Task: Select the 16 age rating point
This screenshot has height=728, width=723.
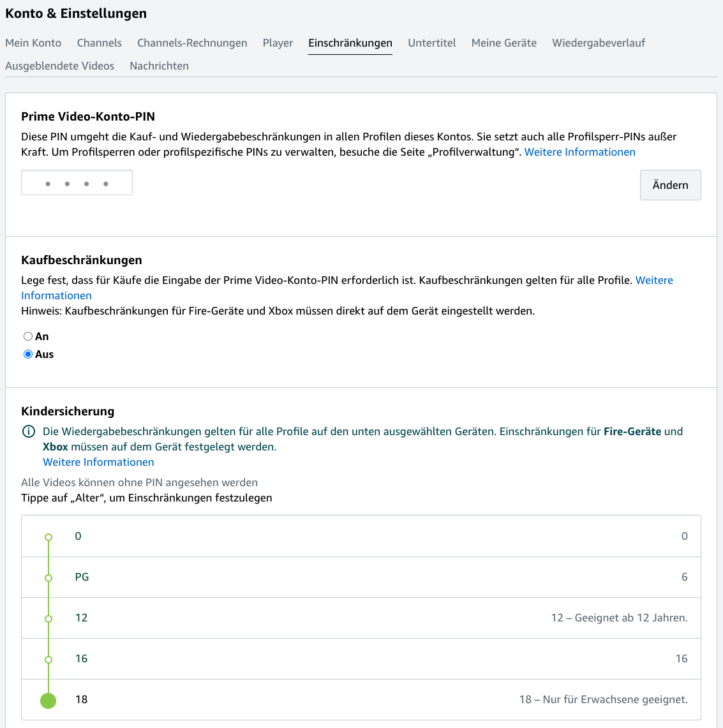Action: (48, 660)
